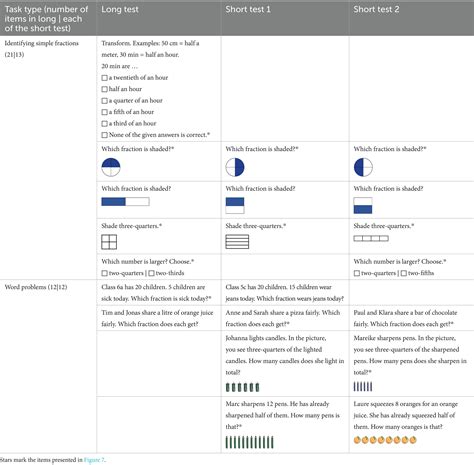The height and width of the screenshot is (465, 474).
Task: Click the 'Short test 1' column header
Action: pyautogui.click(x=248, y=9)
